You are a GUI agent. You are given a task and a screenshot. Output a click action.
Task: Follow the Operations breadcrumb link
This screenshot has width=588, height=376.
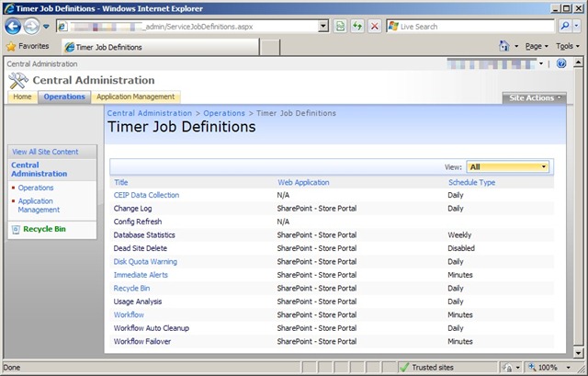(x=224, y=113)
